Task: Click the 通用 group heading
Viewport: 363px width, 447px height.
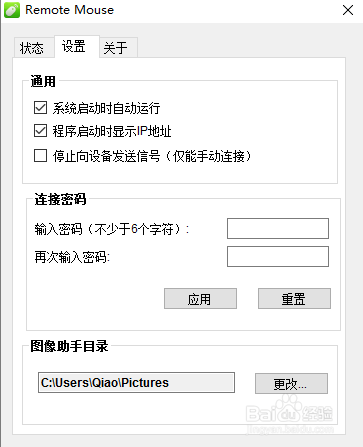Action: click(x=43, y=81)
